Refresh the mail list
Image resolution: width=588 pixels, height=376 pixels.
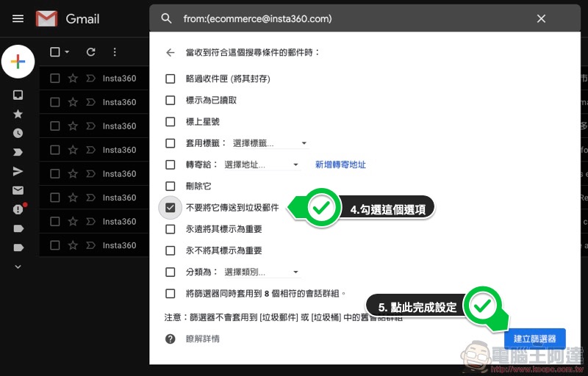click(90, 52)
